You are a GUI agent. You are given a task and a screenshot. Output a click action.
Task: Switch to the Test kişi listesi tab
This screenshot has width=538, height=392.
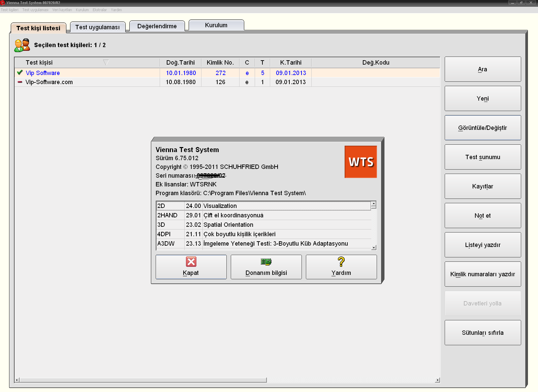tap(38, 28)
